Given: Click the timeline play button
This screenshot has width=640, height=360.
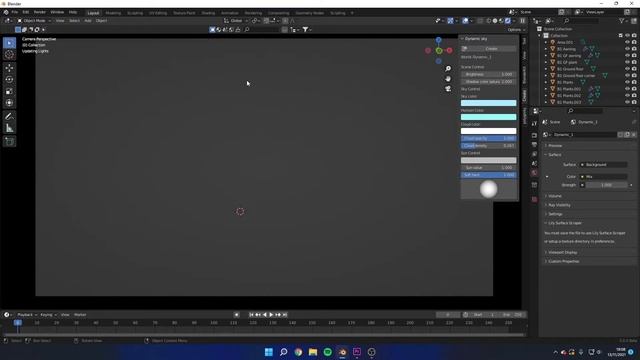Looking at the screenshot, I should click(x=271, y=315).
